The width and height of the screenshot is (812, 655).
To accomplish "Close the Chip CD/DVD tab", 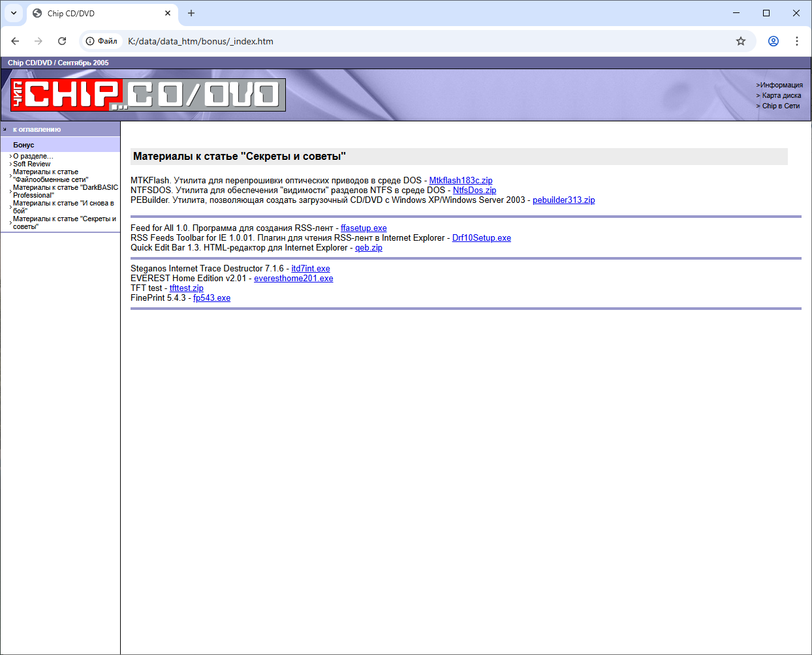I will [x=168, y=13].
